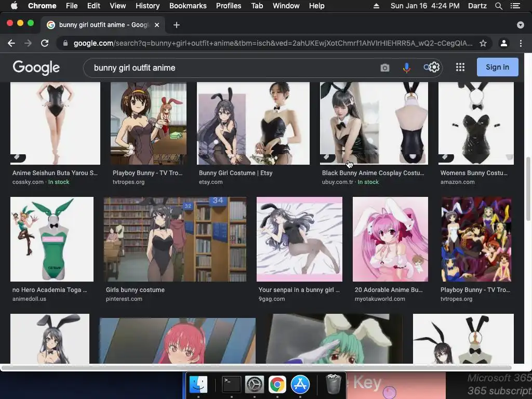Open the Google apps grid
The height and width of the screenshot is (399, 532).
coord(460,67)
